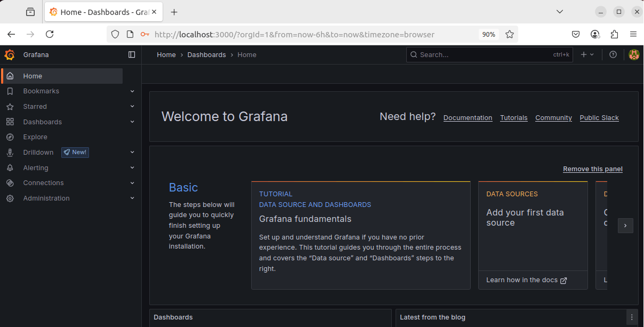Open the Documentation link

[468, 118]
